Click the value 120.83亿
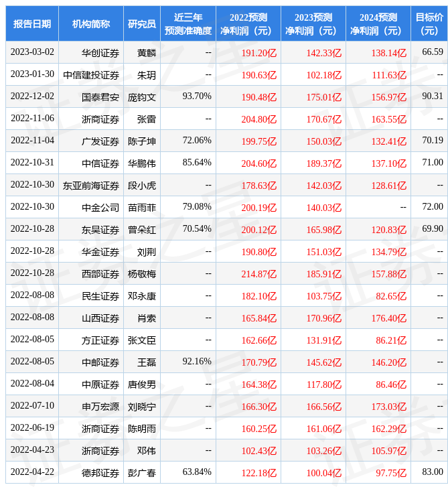The height and width of the screenshot is (489, 448). tap(389, 230)
